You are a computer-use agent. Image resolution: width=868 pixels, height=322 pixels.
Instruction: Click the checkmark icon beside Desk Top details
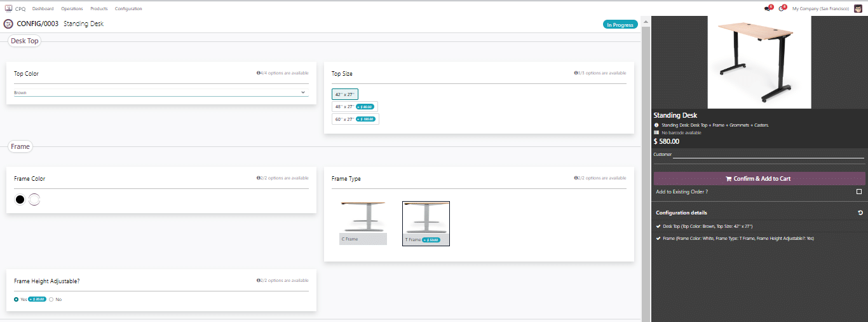[x=658, y=226]
